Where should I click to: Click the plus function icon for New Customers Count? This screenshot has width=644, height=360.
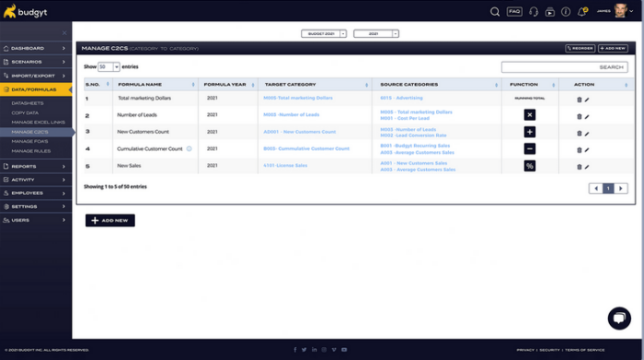coord(529,132)
